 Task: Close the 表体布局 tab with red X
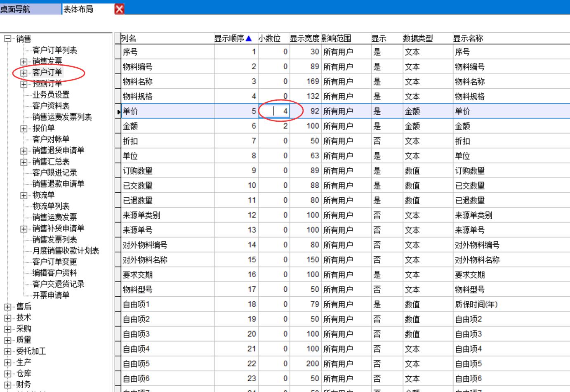coord(119,9)
